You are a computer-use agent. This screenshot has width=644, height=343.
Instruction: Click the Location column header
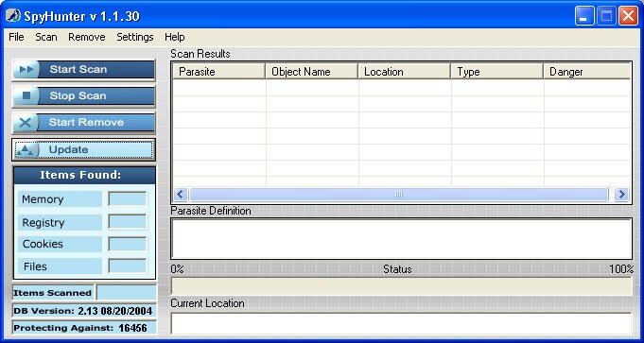pyautogui.click(x=405, y=72)
